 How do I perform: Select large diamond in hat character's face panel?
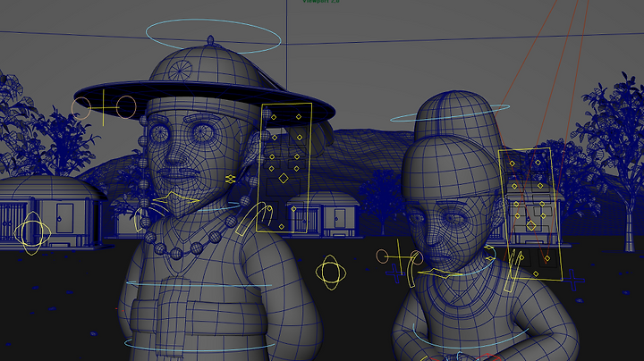click(284, 178)
